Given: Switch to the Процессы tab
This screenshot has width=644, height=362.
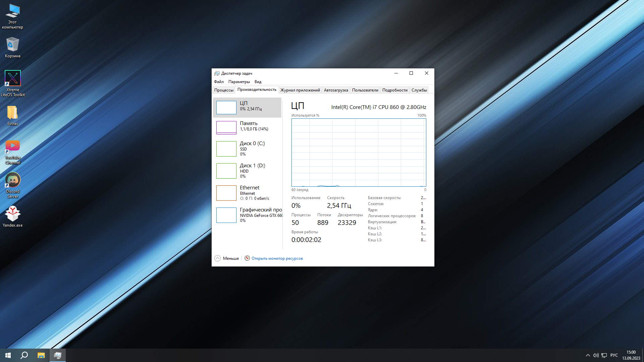Looking at the screenshot, I should click(224, 90).
